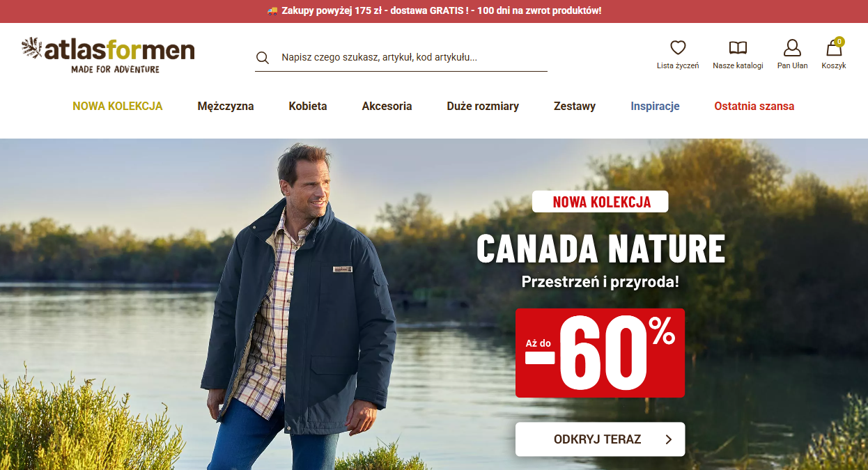Expand the Akcesoria menu

(387, 107)
